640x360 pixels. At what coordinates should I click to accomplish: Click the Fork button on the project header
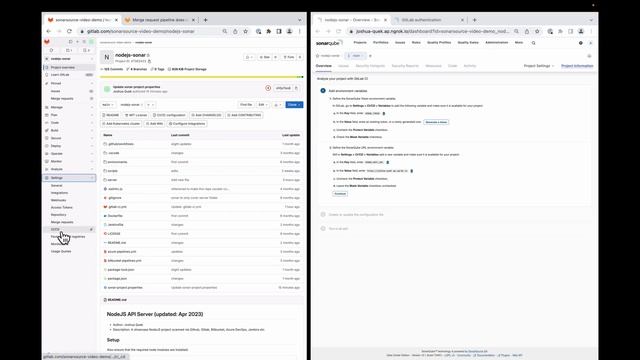pos(289,57)
